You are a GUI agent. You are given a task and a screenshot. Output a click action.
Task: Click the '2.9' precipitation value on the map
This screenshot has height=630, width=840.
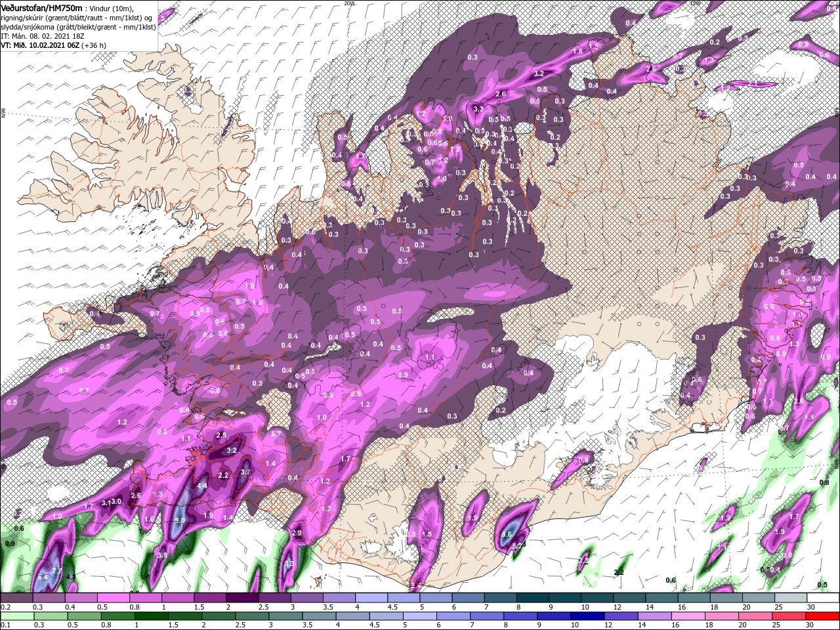(297, 533)
